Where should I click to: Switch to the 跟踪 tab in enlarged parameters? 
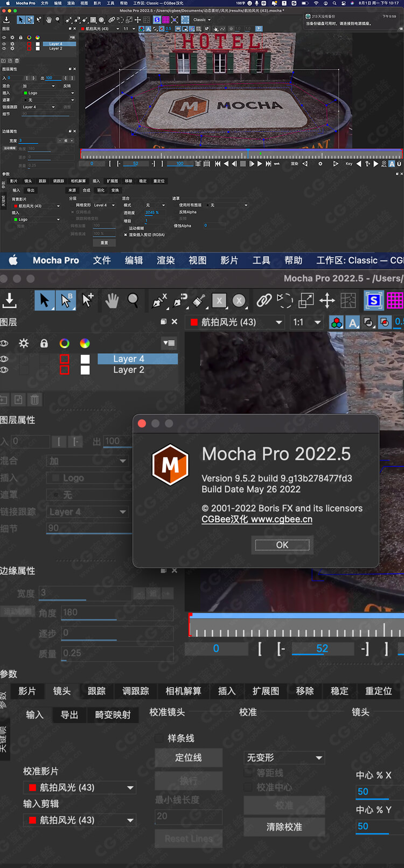coord(96,691)
